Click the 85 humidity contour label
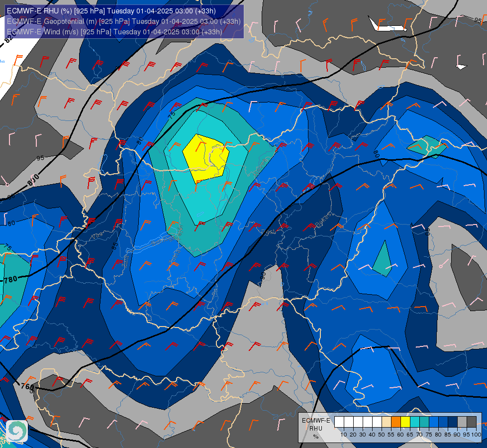487x448 pixels. [115, 246]
